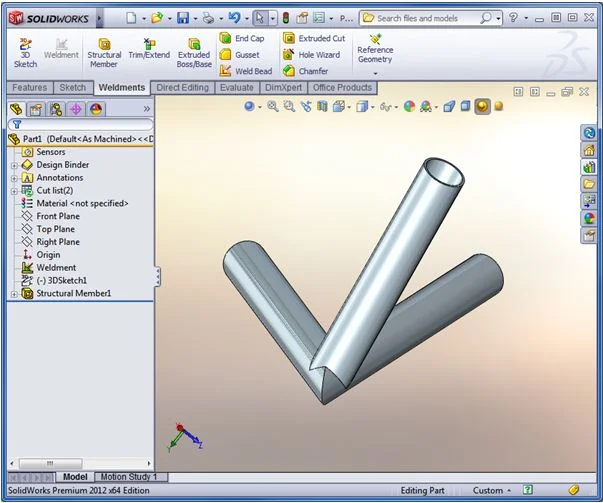Choose the Trim/Extend tool
The width and height of the screenshot is (603, 503).
click(149, 49)
